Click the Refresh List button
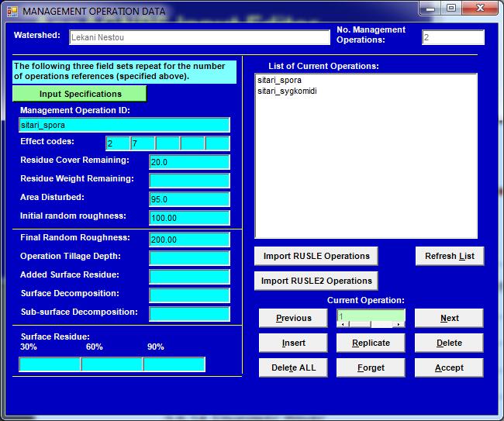The image size is (504, 421). (450, 256)
